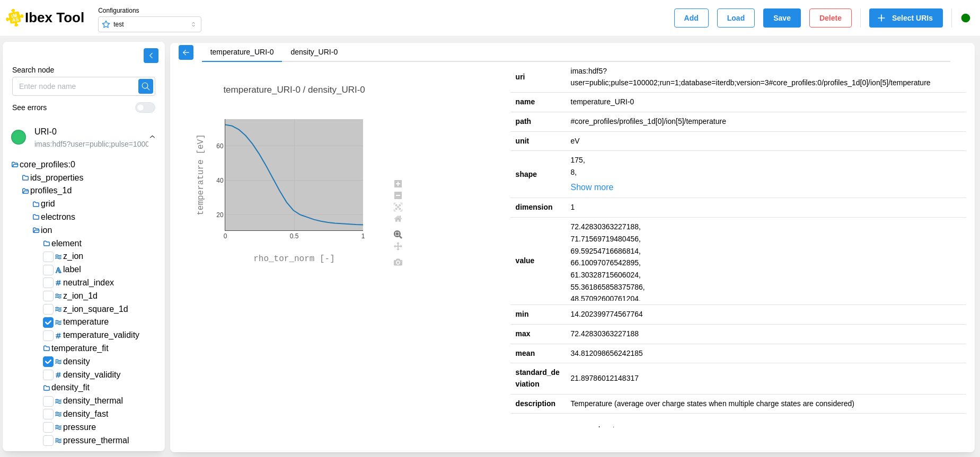This screenshot has width=980, height=457.
Task: Select the temperature_URI-0 tab
Action: click(x=242, y=52)
